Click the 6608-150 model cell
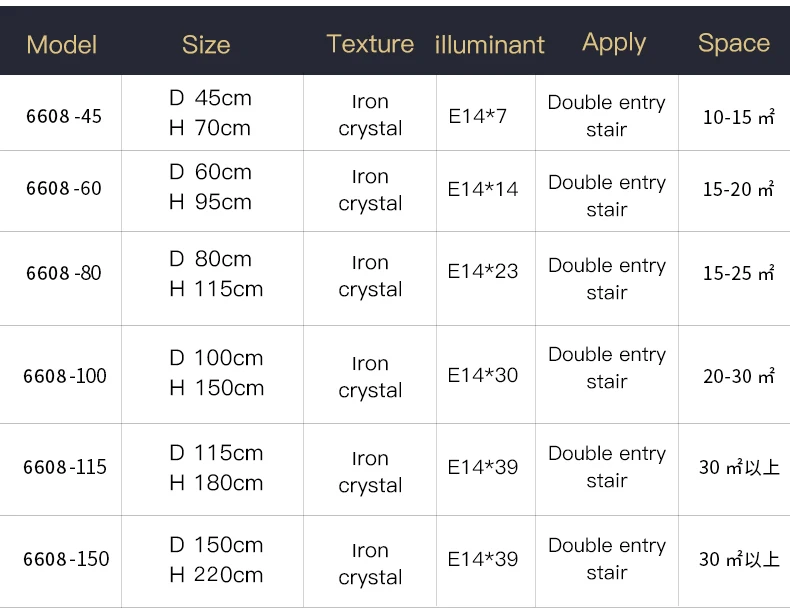 point(66,559)
